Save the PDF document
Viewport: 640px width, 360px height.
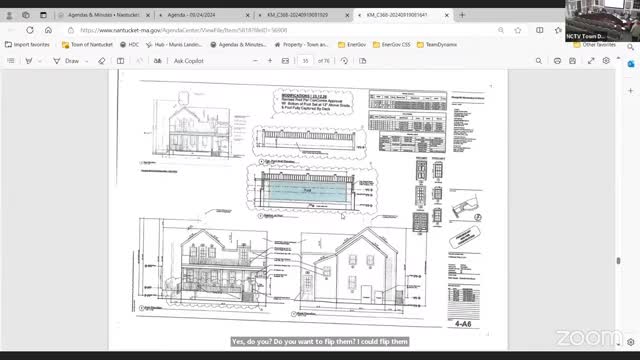(x=573, y=61)
